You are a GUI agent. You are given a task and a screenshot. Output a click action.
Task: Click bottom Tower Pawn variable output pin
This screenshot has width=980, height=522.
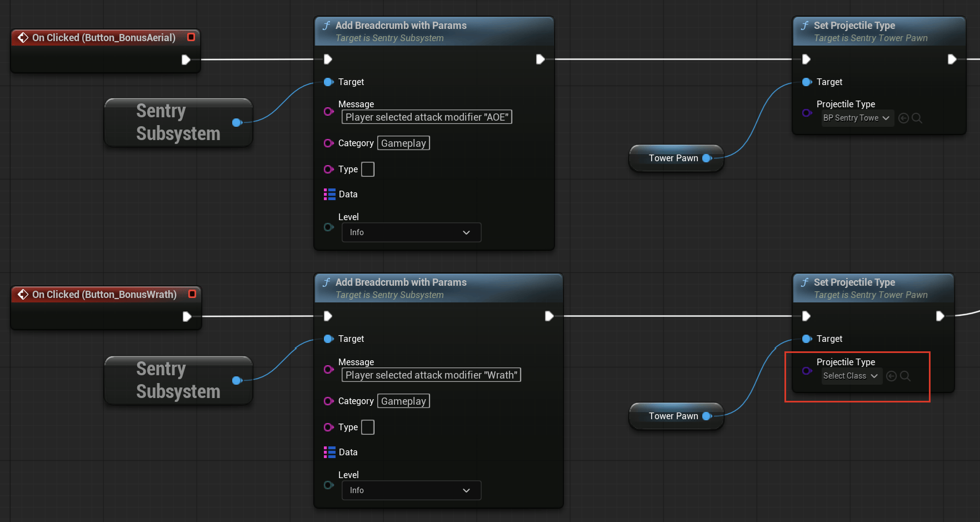707,416
